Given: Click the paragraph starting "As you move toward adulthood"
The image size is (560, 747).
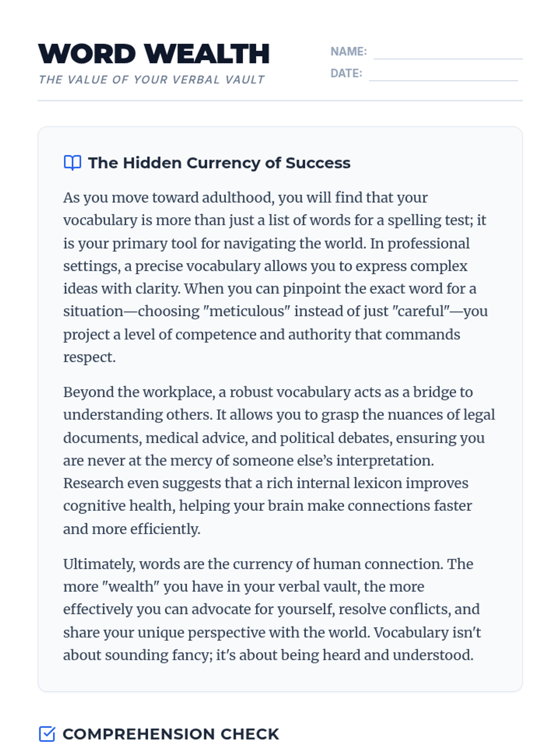Looking at the screenshot, I should pos(275,277).
